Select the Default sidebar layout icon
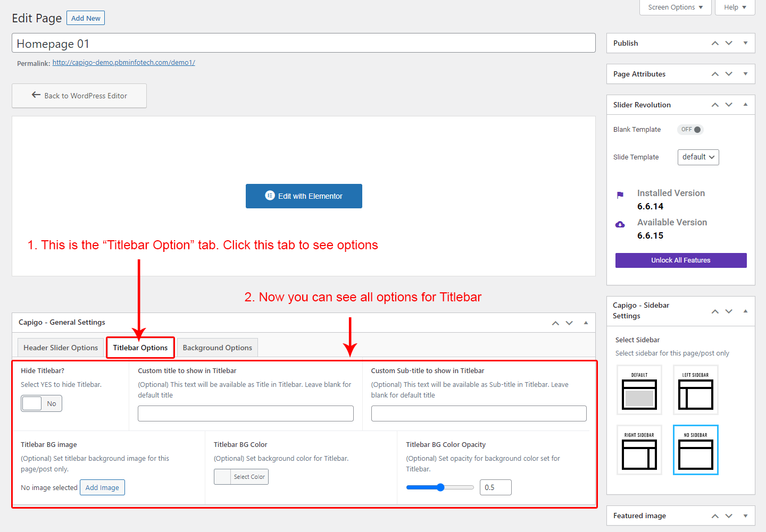This screenshot has height=532, width=766. 639,390
